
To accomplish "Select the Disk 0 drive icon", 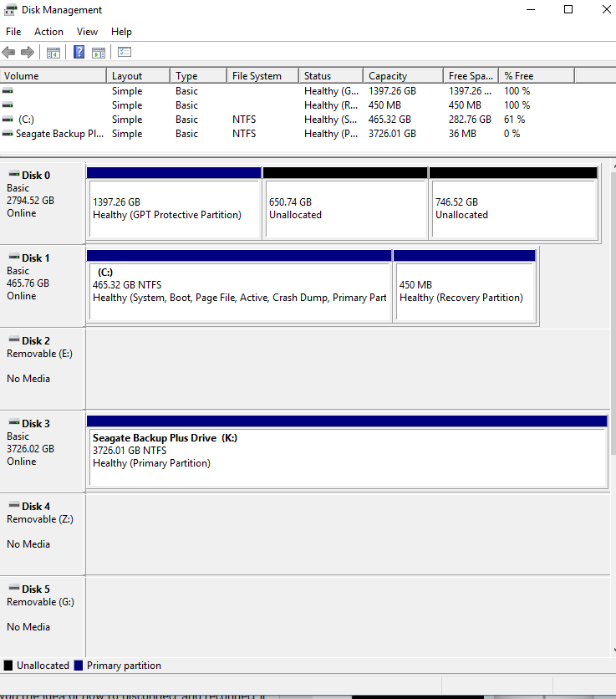I will tap(14, 174).
